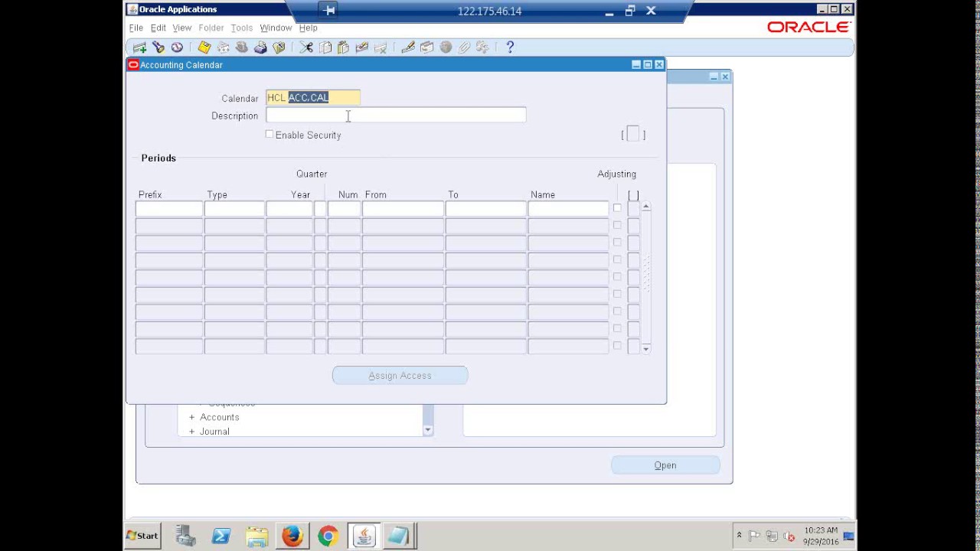Click the Translations globe icon
This screenshot has height=551, width=980.
coord(446,47)
